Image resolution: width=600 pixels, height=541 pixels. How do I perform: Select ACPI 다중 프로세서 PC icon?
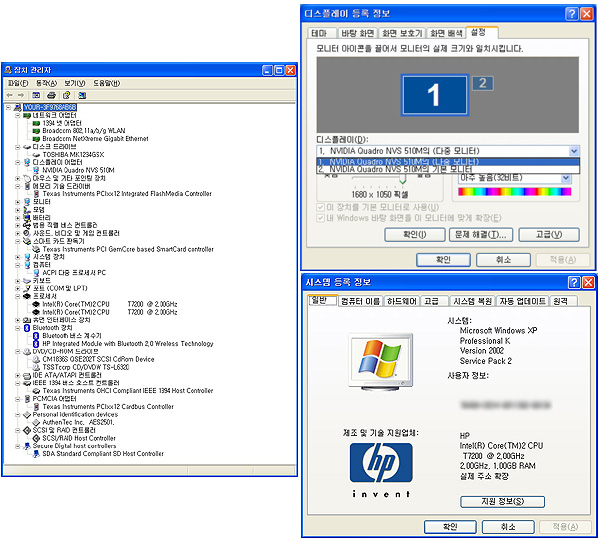pos(36,273)
